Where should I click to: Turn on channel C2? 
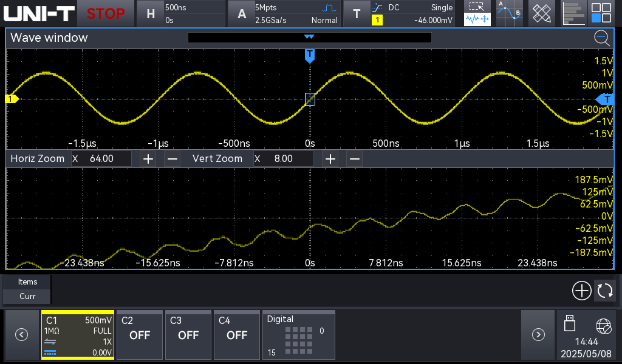click(140, 335)
